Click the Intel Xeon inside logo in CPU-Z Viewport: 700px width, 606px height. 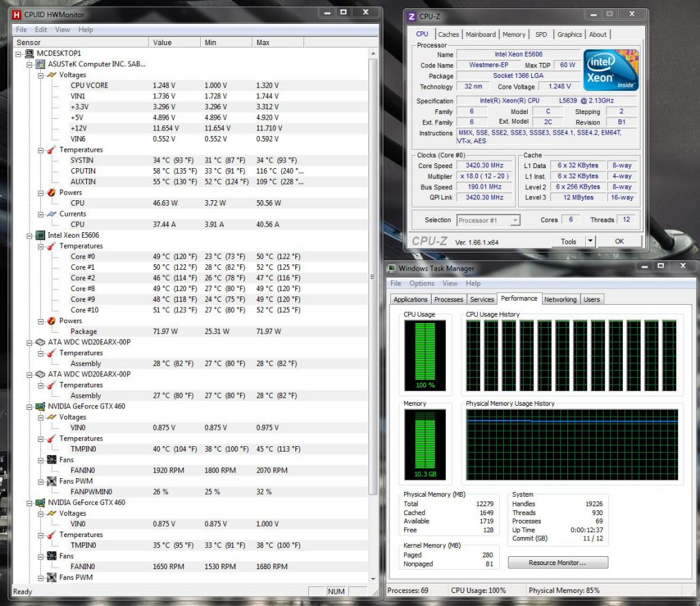[x=611, y=70]
